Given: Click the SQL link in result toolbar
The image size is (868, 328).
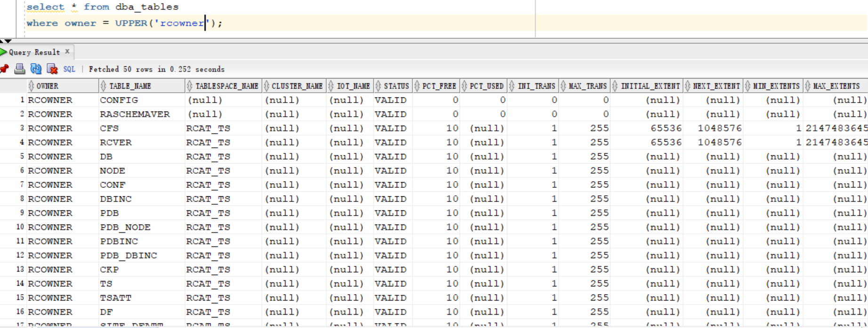Looking at the screenshot, I should [69, 69].
